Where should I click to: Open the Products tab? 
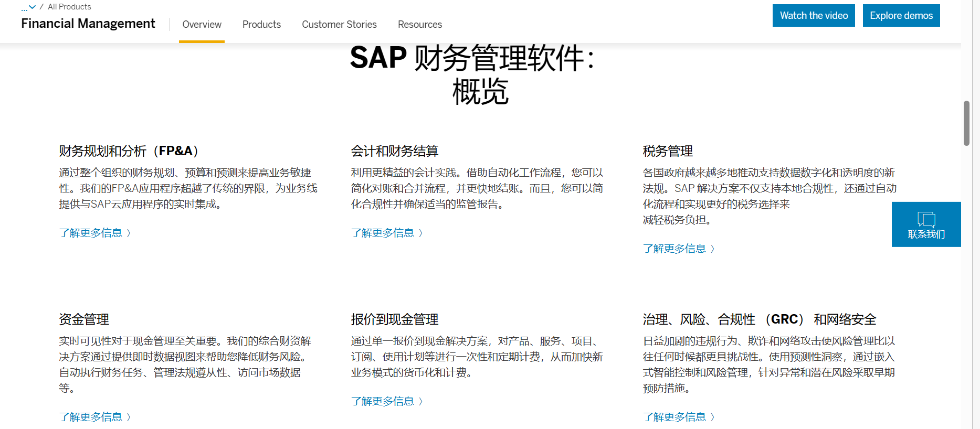(261, 25)
